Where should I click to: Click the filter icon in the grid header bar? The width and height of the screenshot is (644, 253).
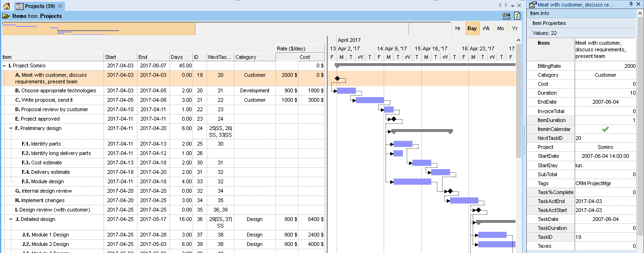[507, 16]
